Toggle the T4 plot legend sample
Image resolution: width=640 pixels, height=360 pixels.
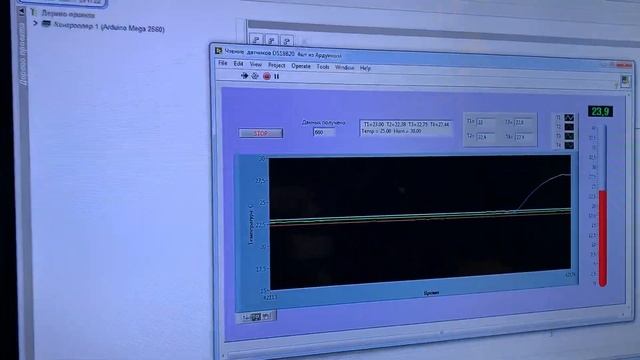click(x=569, y=145)
